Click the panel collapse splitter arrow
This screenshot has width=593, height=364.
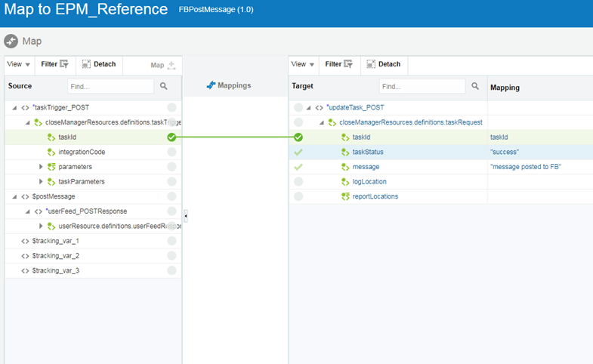pos(186,216)
